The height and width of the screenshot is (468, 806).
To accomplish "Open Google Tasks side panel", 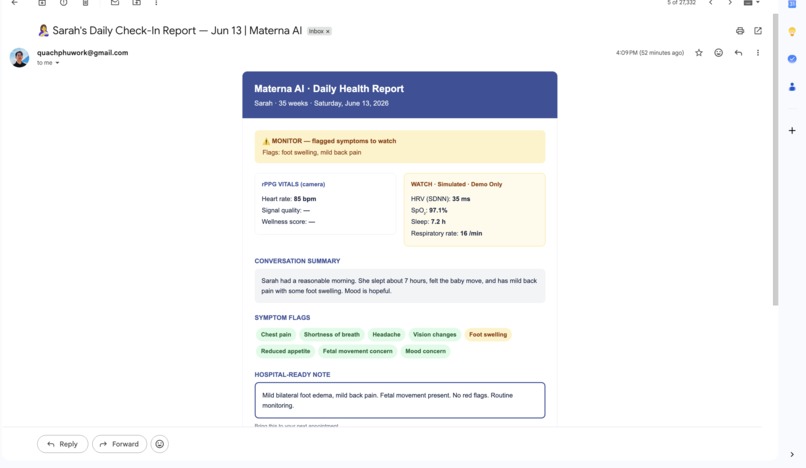I will pyautogui.click(x=792, y=59).
